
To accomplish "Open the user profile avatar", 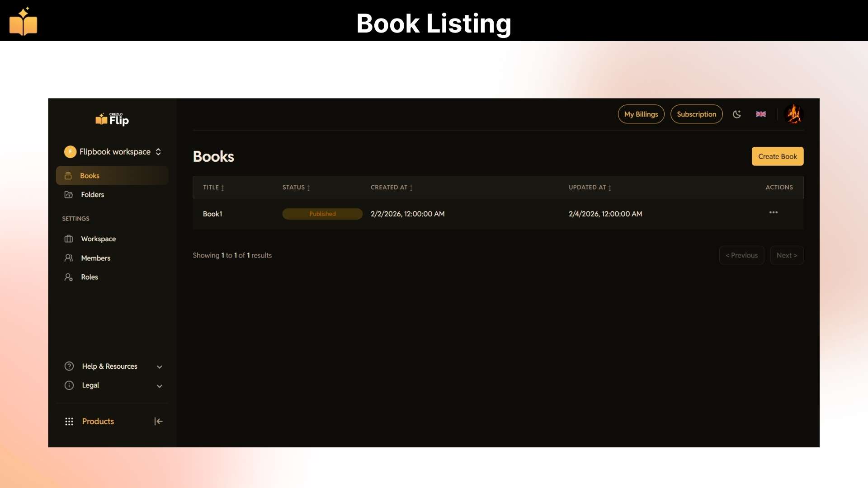I will coord(793,114).
